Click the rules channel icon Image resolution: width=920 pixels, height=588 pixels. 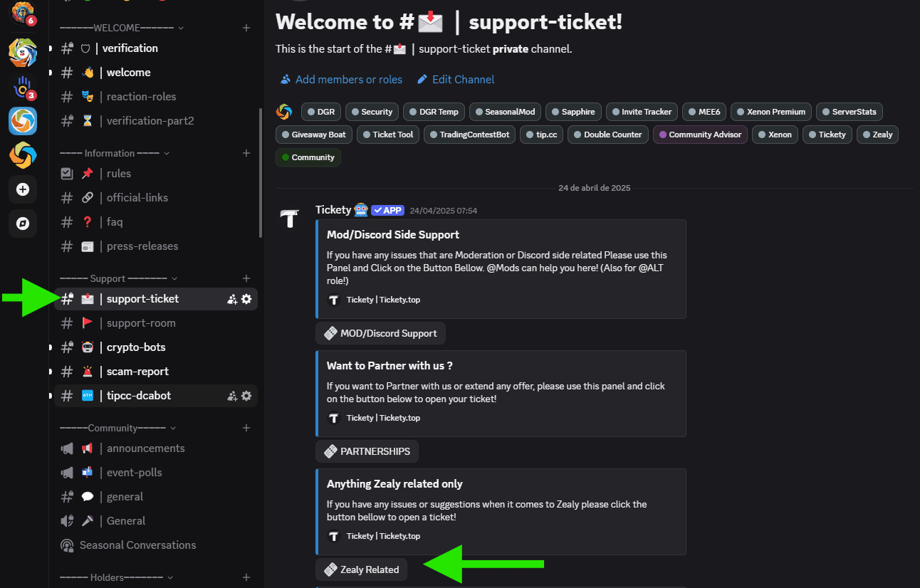click(x=66, y=173)
